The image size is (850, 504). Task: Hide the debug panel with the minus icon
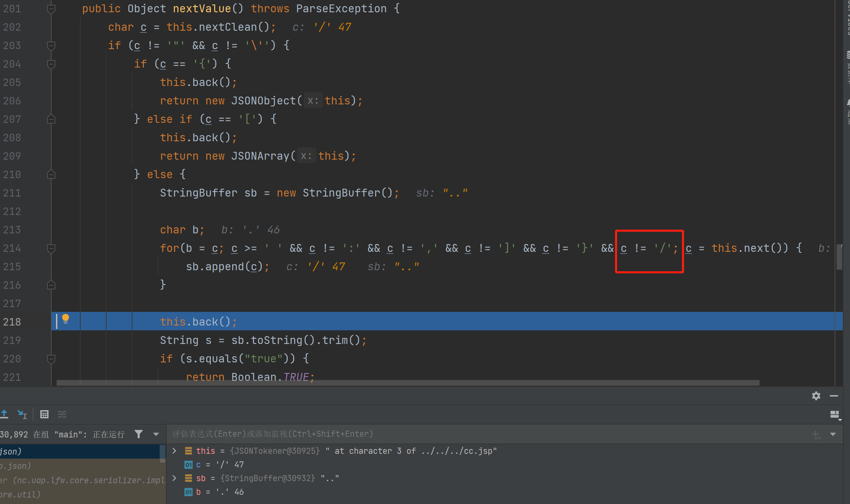834,396
